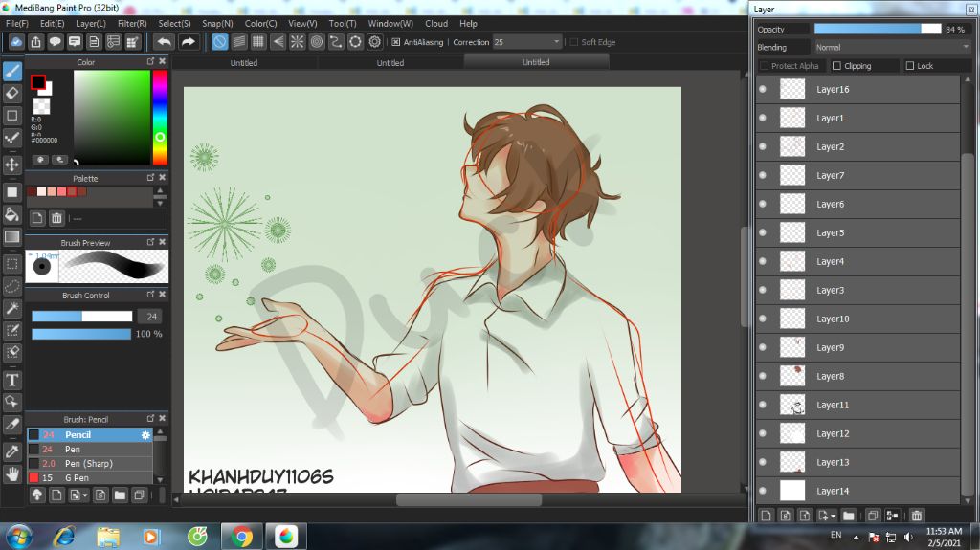Hide Layer7 visibility dot
Viewport: 980px width, 550px height.
pyautogui.click(x=763, y=175)
